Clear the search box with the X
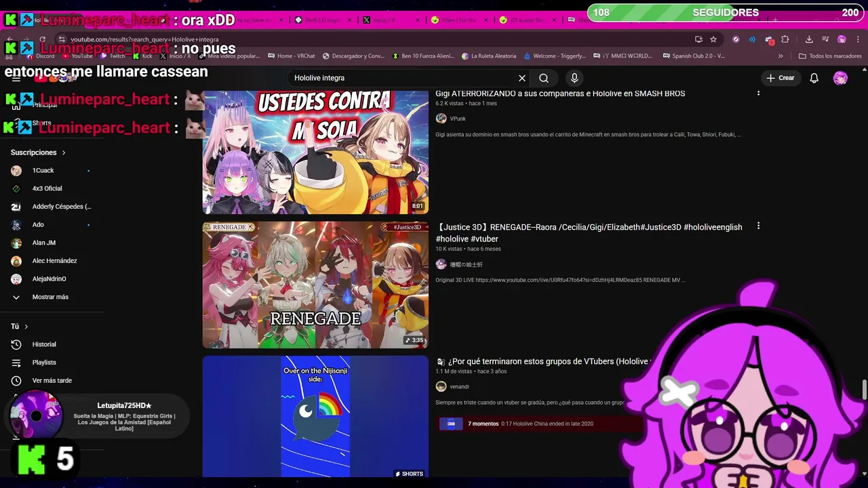 pyautogui.click(x=522, y=78)
